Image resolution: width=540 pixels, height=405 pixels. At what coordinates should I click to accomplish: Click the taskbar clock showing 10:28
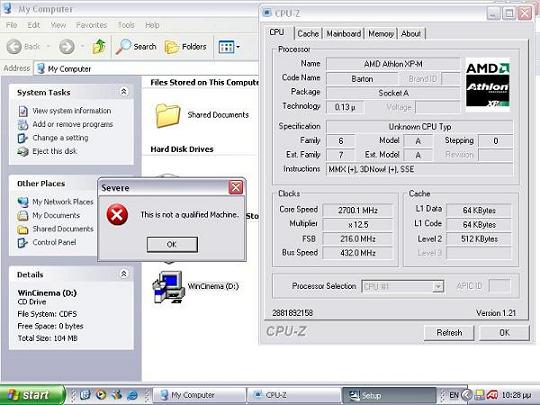tap(516, 395)
